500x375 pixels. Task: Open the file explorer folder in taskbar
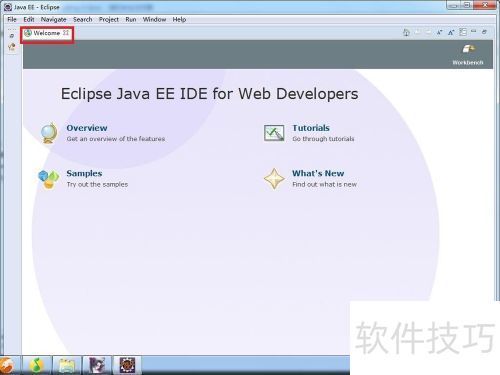67,365
